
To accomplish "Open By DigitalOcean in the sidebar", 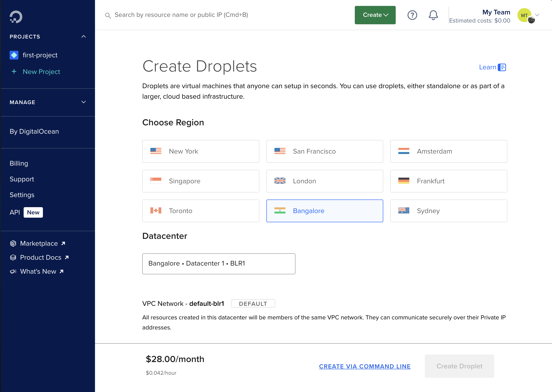I will coord(34,131).
